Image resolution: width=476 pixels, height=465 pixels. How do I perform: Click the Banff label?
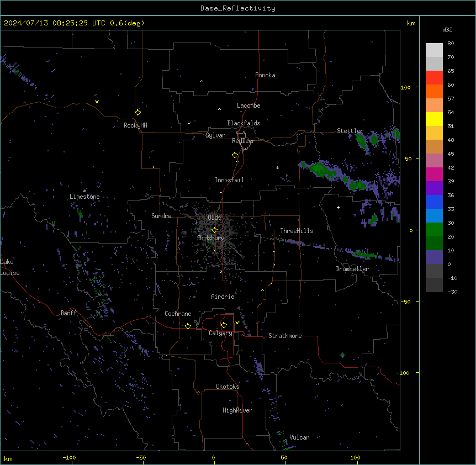click(x=68, y=313)
